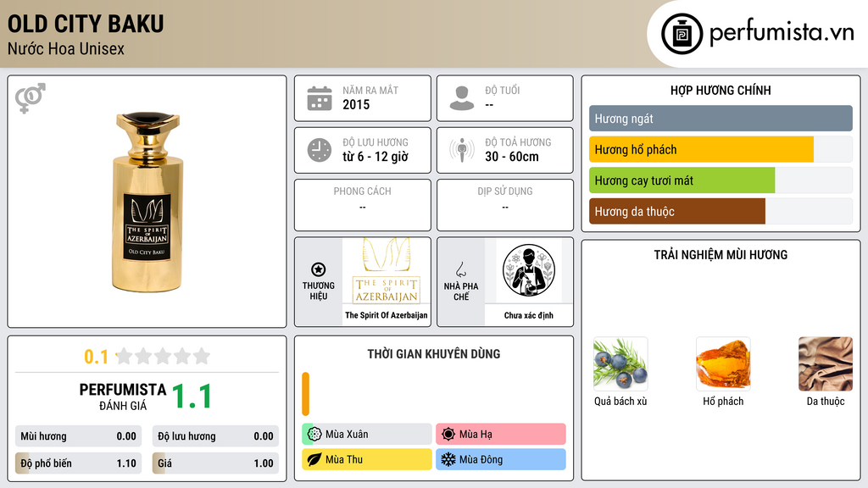Click the release year value 2015
Viewport: 868px width, 488px height.
click(x=356, y=104)
